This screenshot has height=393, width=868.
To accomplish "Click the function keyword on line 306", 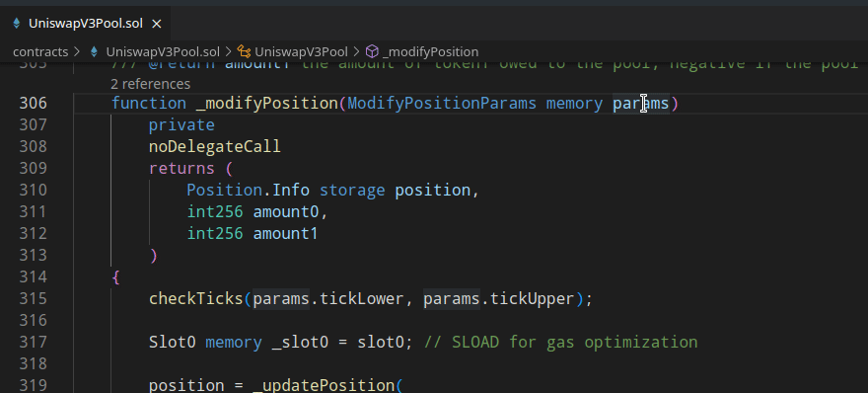I will pos(149,104).
